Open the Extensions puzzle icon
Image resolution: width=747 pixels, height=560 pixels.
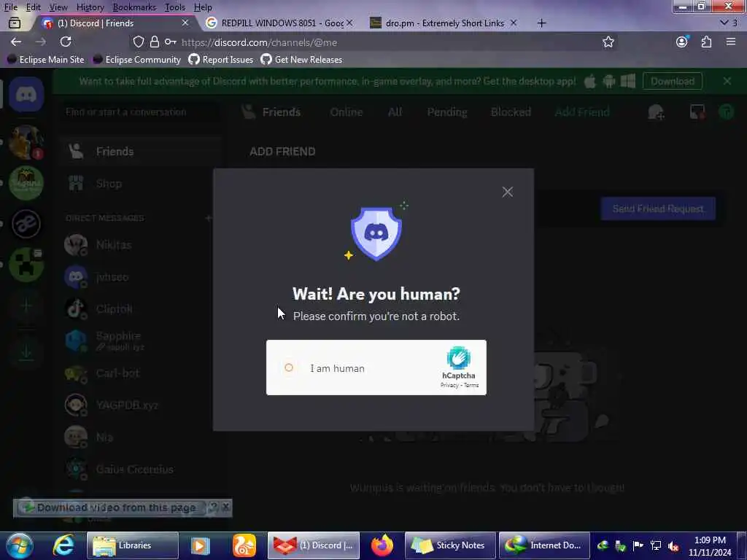point(706,42)
